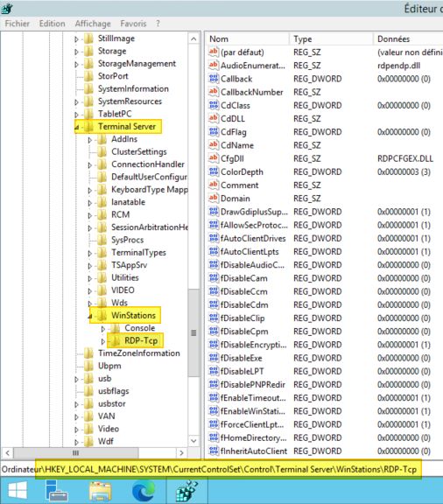Select the ColorDepth DWORD value icon
The image size is (443, 504).
point(214,171)
